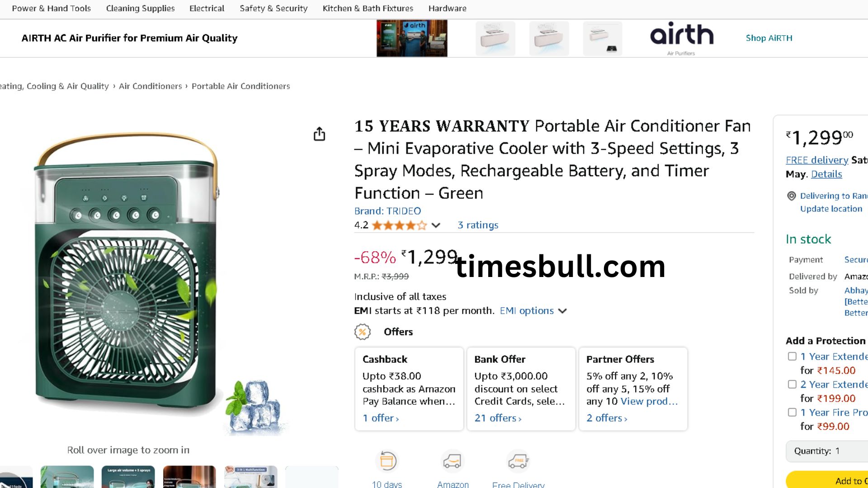Screen dimensions: 868x488
Task: Open the Kitchen & Bath Fixtures menu
Action: click(368, 8)
